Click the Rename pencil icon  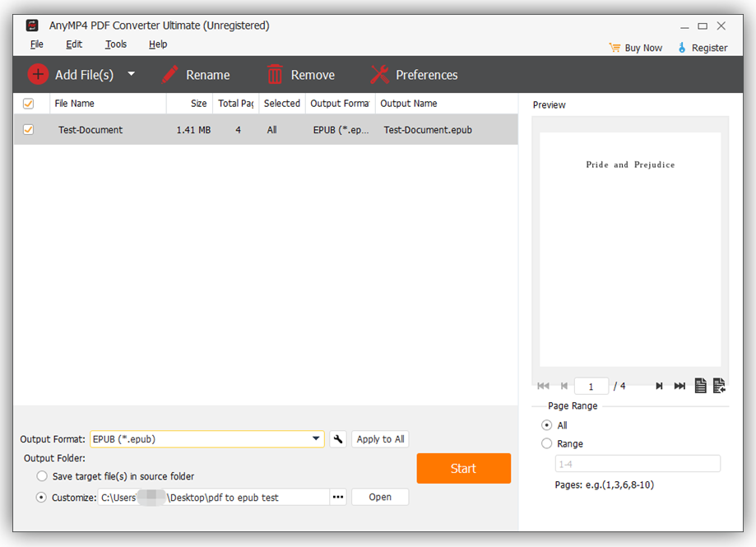coord(169,75)
